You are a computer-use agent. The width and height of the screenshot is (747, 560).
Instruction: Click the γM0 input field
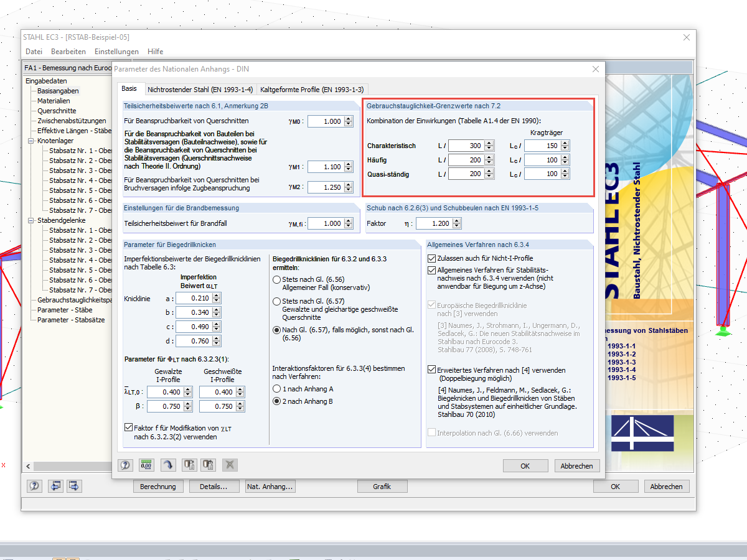[326, 121]
